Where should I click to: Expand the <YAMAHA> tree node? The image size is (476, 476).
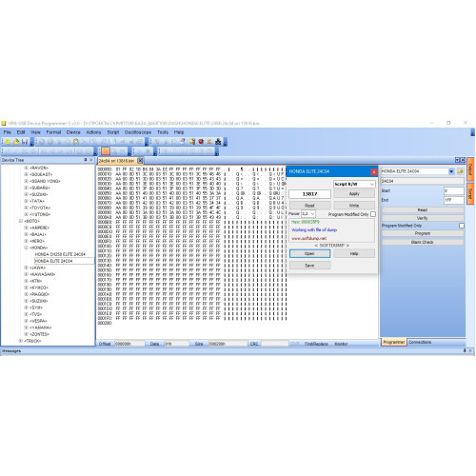coord(26,327)
